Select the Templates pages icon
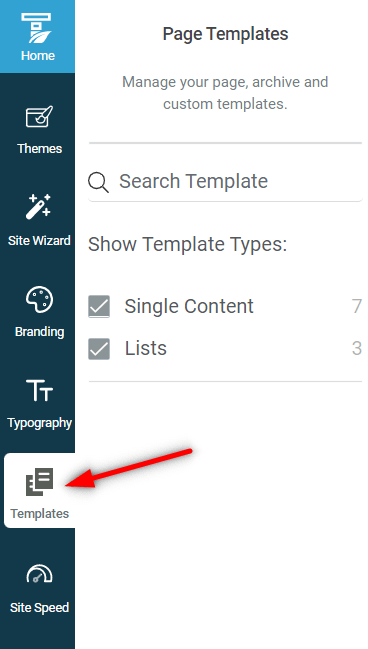368x649 pixels. (40, 482)
